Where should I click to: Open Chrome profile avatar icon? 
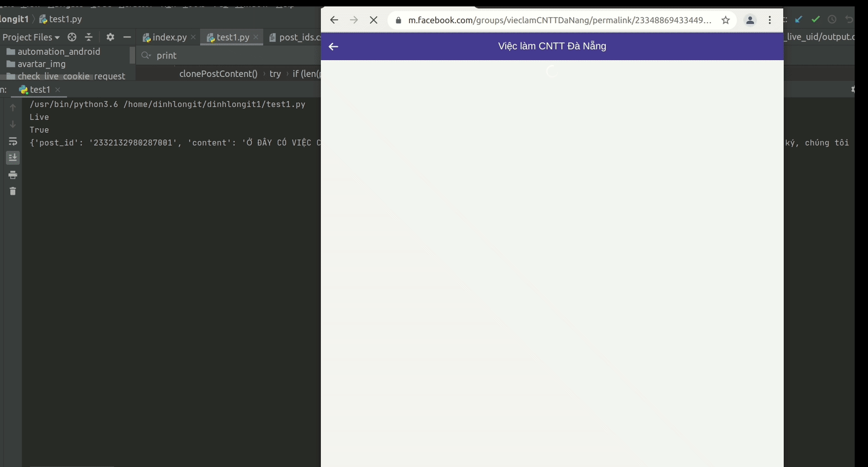tap(750, 20)
